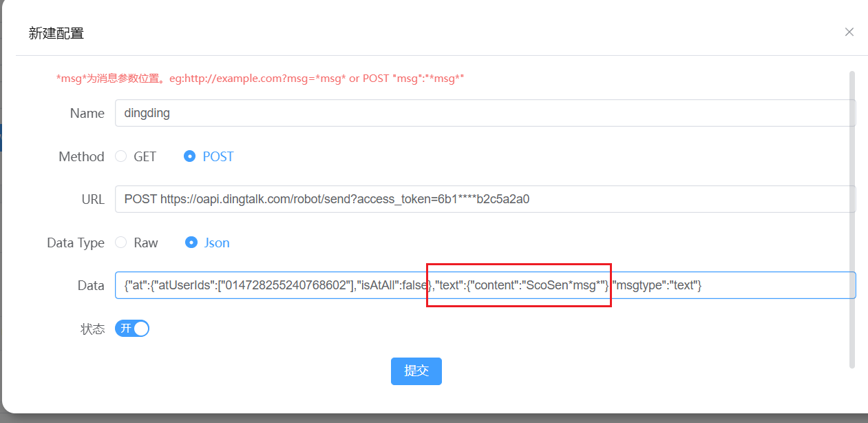Screen dimensions: 868x423
Task: Turn off the 状态 switch
Action: click(132, 329)
